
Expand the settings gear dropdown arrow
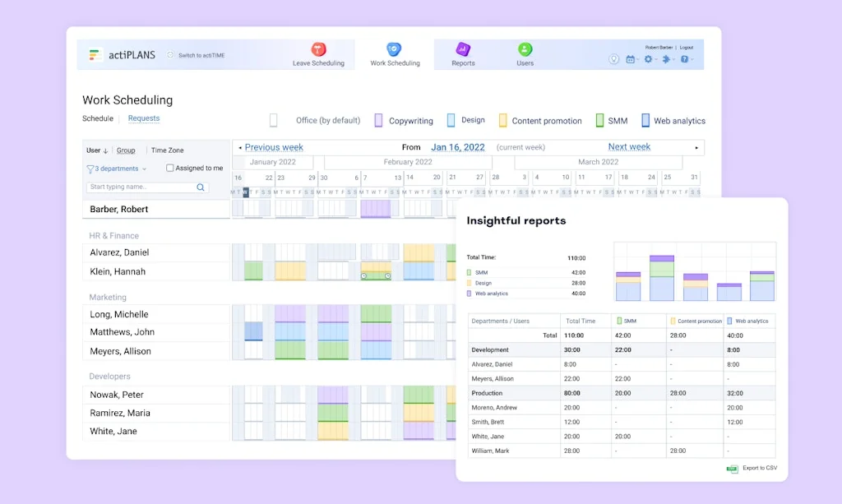(655, 59)
